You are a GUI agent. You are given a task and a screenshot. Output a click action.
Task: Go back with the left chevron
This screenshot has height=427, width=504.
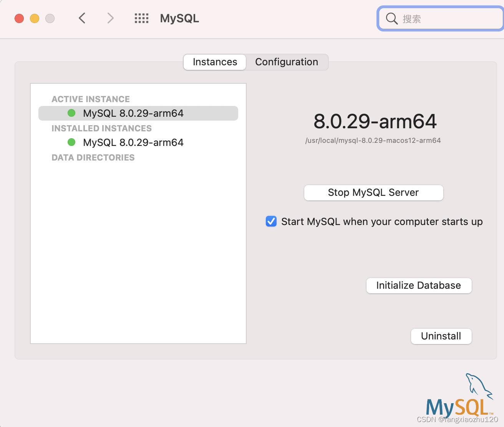[x=82, y=18]
